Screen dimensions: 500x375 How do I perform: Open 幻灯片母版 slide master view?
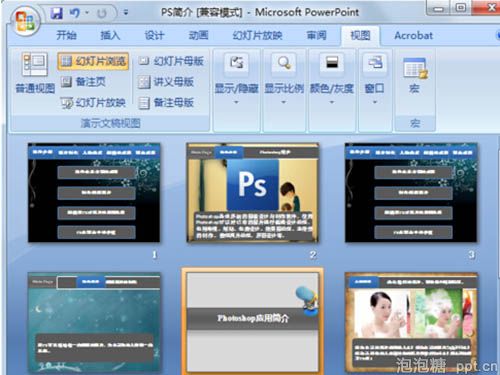(x=171, y=61)
